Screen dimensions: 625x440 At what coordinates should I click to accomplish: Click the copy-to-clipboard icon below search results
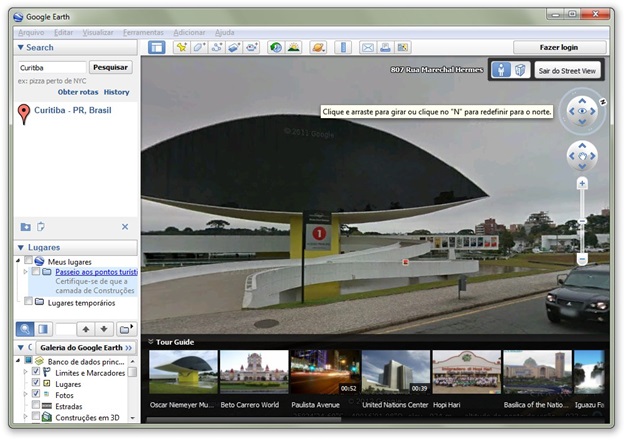click(x=41, y=227)
